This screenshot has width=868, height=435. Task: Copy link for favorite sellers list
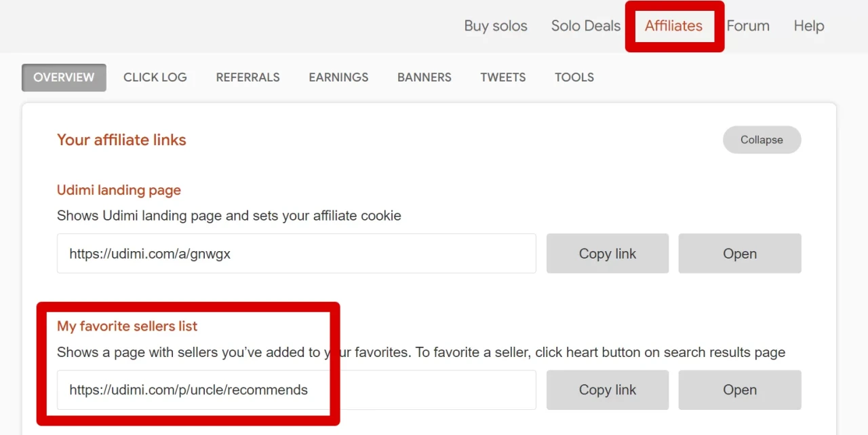[x=607, y=390]
